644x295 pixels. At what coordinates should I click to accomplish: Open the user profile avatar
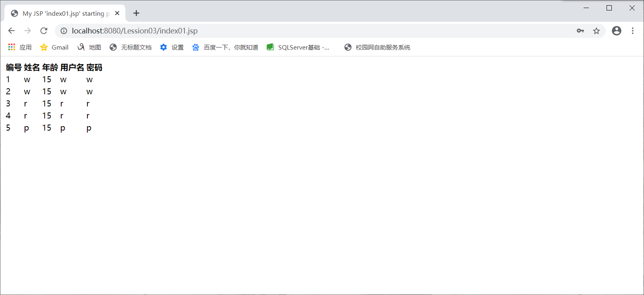pyautogui.click(x=617, y=31)
